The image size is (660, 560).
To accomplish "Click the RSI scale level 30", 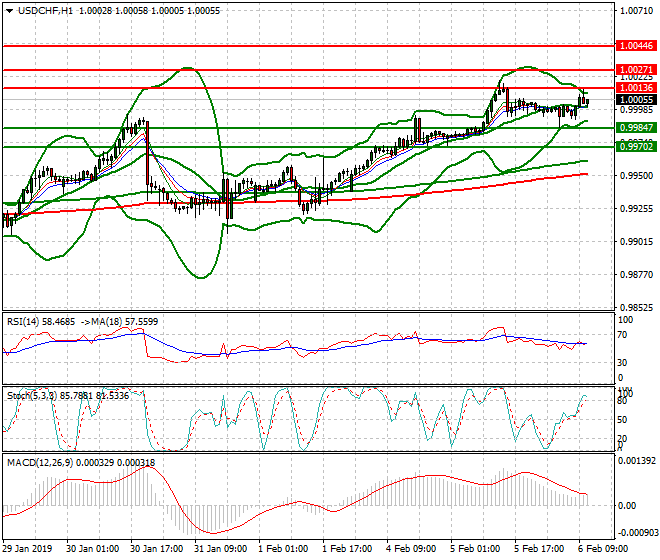I will (x=622, y=363).
